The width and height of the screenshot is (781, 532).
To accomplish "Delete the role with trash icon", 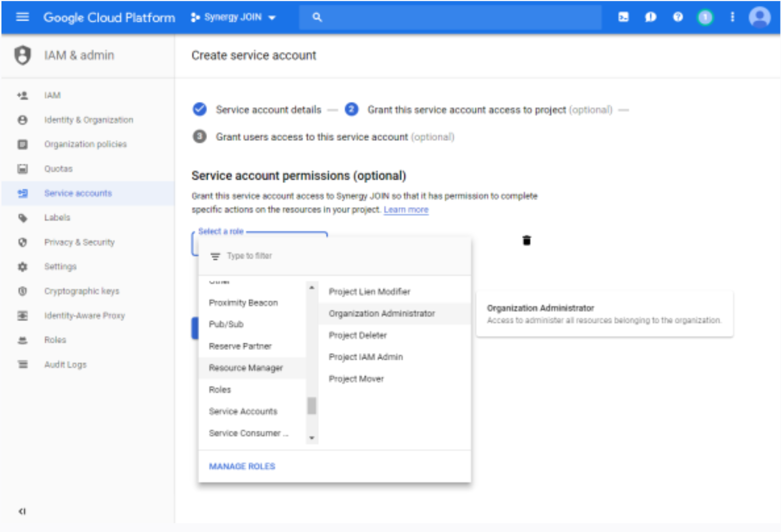I will 526,240.
